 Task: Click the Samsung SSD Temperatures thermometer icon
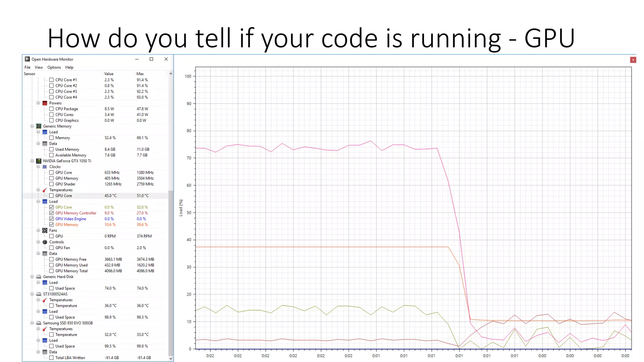45,329
